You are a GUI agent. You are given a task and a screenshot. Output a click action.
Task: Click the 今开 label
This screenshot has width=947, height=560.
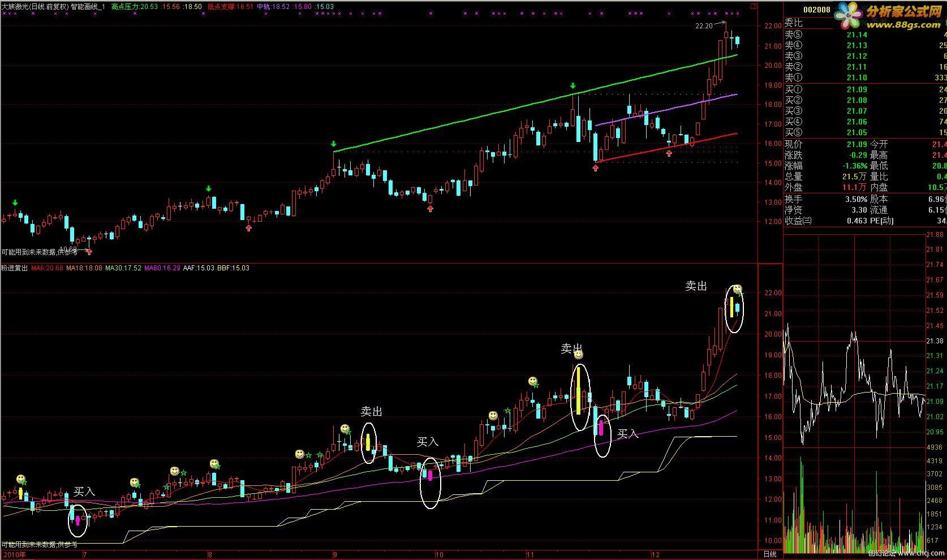pyautogui.click(x=879, y=144)
